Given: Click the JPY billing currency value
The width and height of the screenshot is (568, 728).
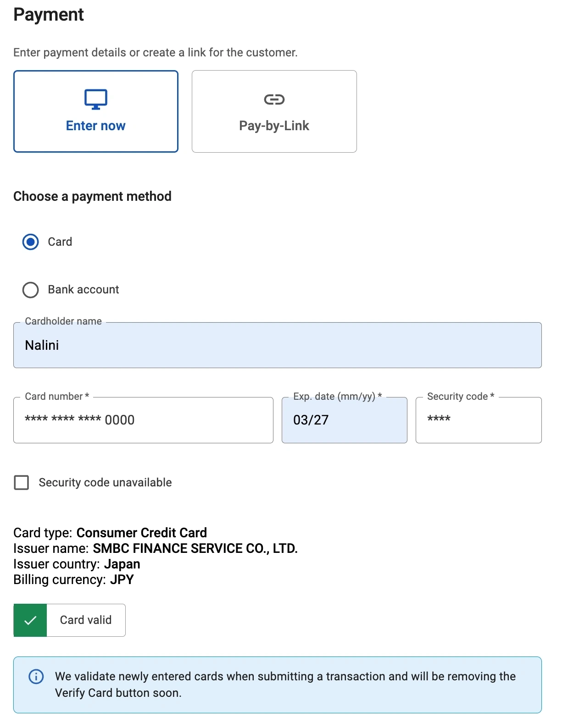Looking at the screenshot, I should [122, 580].
